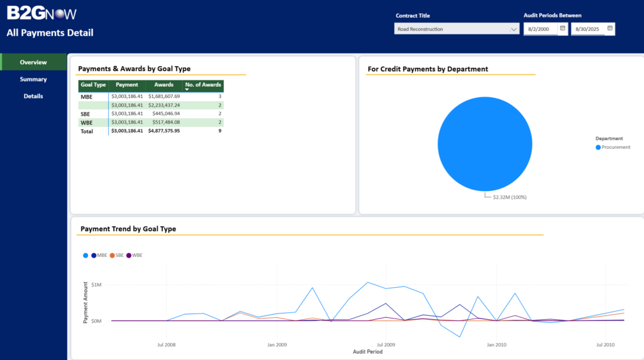Open the Road Reconstruction combo box
This screenshot has height=360, width=644.
[x=457, y=29]
